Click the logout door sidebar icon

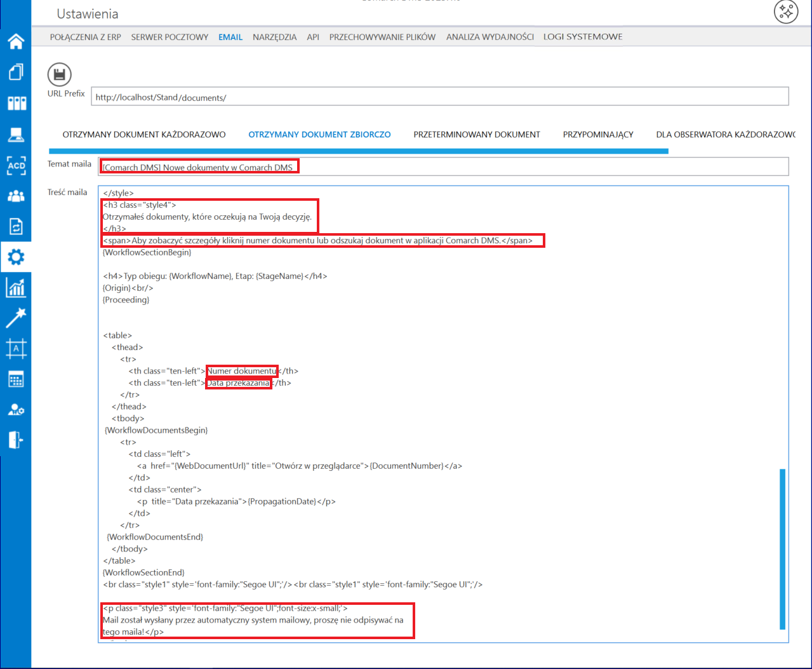pyautogui.click(x=16, y=440)
